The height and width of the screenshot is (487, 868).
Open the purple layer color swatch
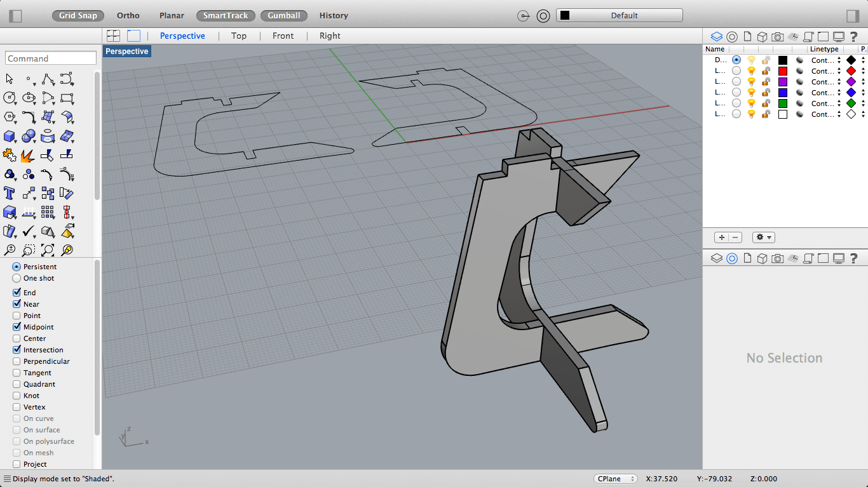[783, 82]
